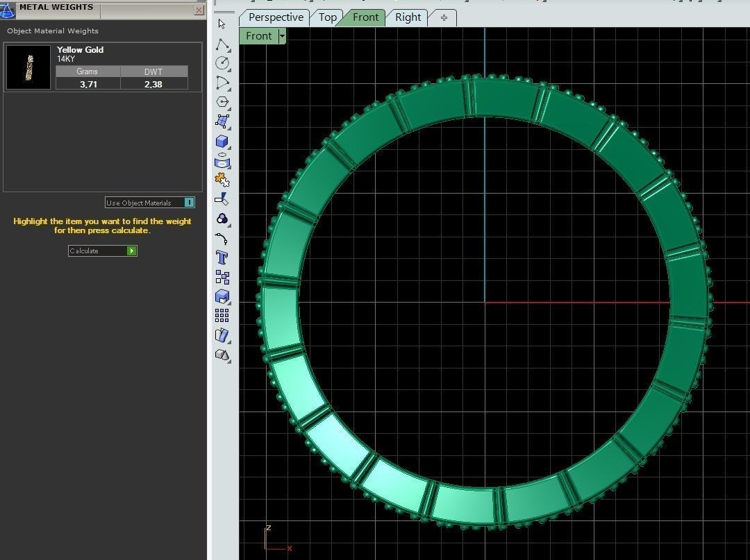The width and height of the screenshot is (750, 560).
Task: Click the 2.38 DWT value
Action: [x=153, y=84]
